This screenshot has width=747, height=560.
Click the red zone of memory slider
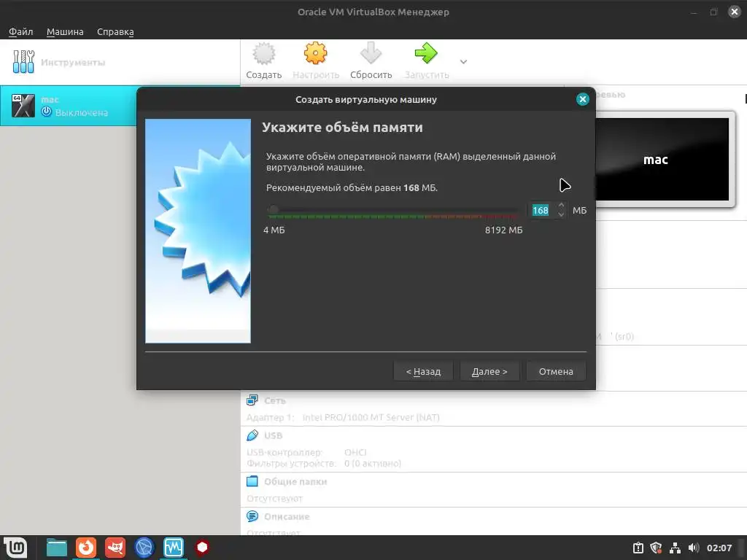(x=500, y=217)
